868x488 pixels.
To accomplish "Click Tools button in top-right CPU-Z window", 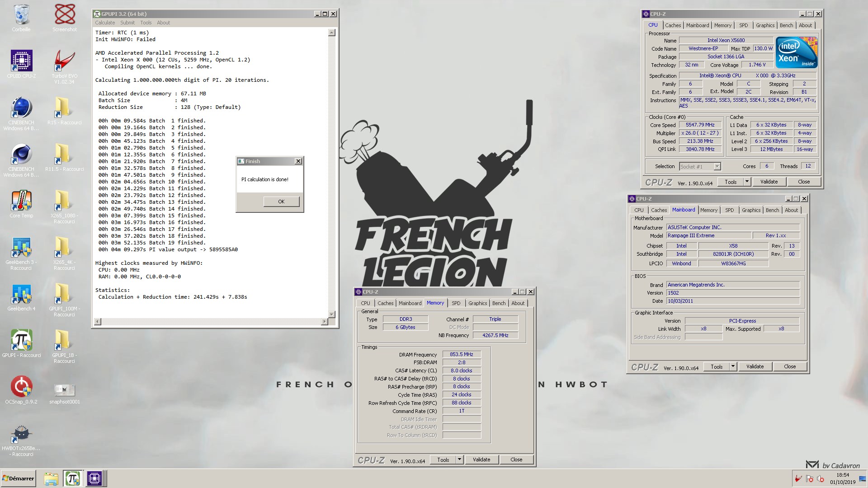I will point(731,182).
